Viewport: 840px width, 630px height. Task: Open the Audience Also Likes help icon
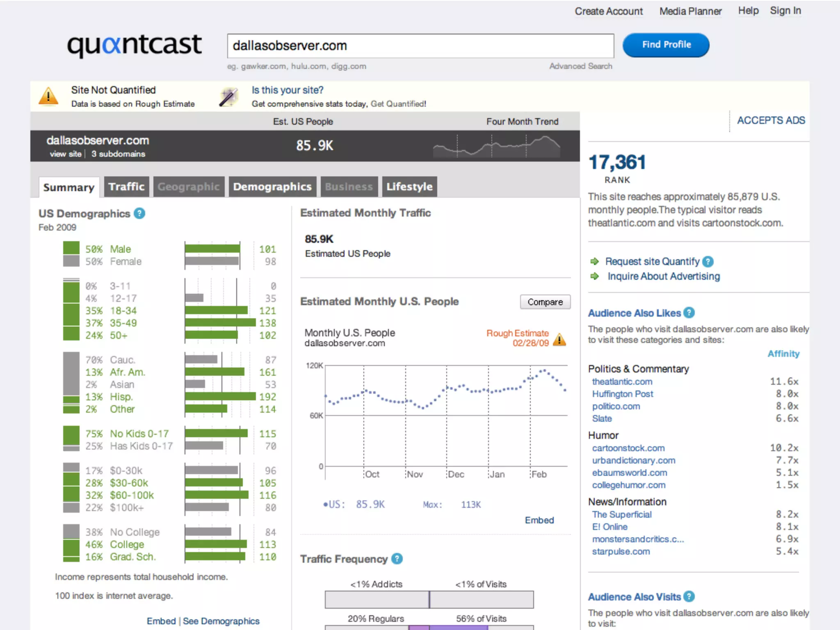click(x=689, y=313)
